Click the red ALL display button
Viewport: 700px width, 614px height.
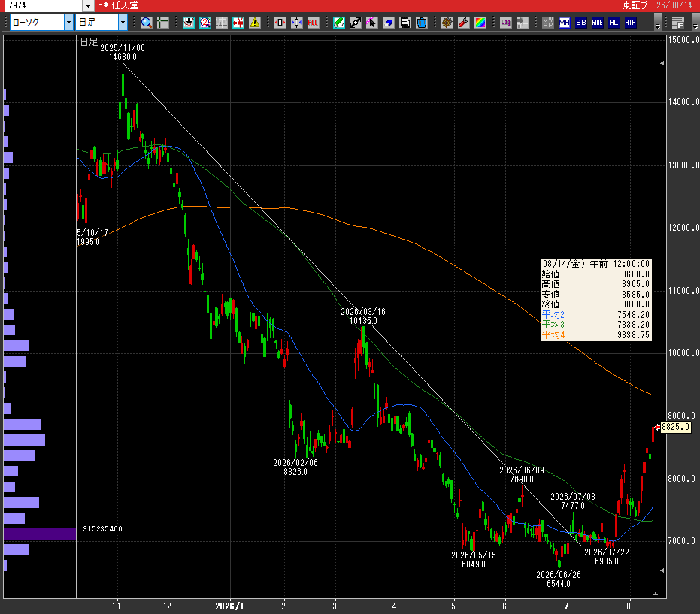pos(313,23)
